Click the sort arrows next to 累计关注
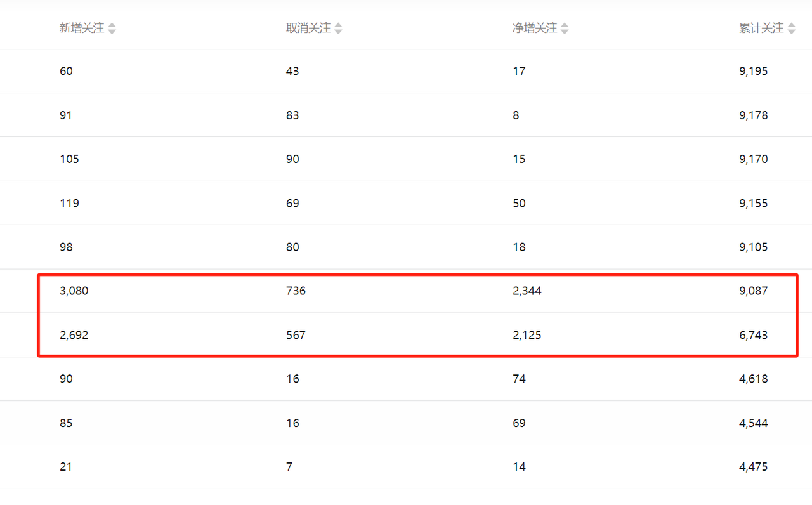This screenshot has height=505, width=812. 791,29
